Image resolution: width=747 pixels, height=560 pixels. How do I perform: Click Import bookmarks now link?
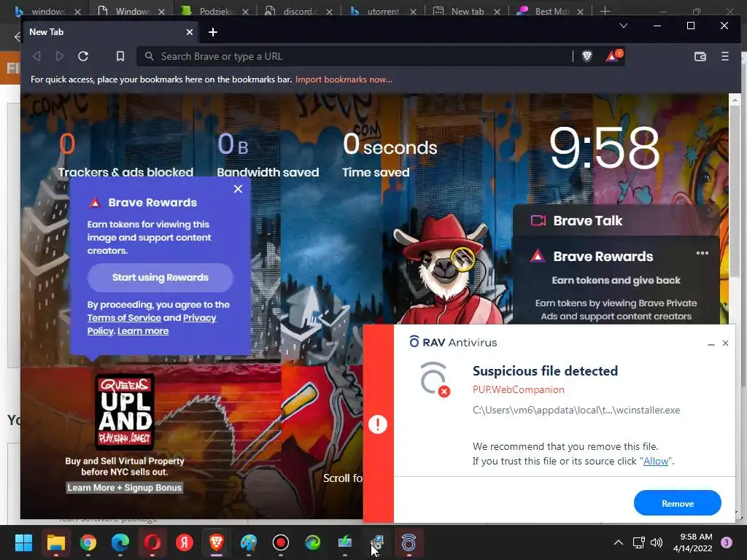point(344,79)
